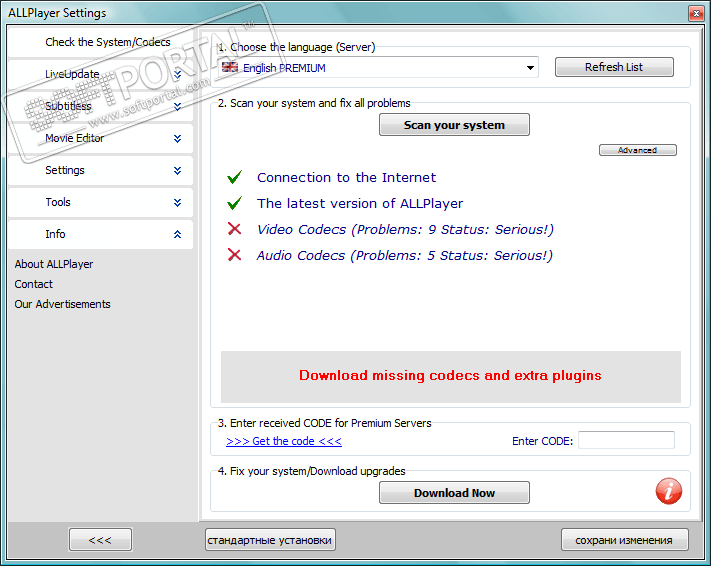Expand the LiveUpdate section chevron
This screenshot has height=566, width=711.
pyautogui.click(x=177, y=74)
